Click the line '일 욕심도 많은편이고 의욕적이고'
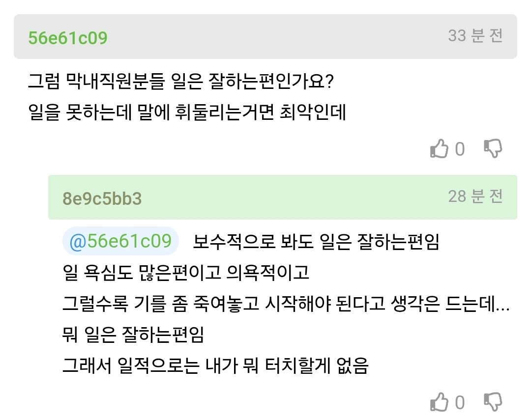The width and height of the screenshot is (531, 420). [x=186, y=273]
